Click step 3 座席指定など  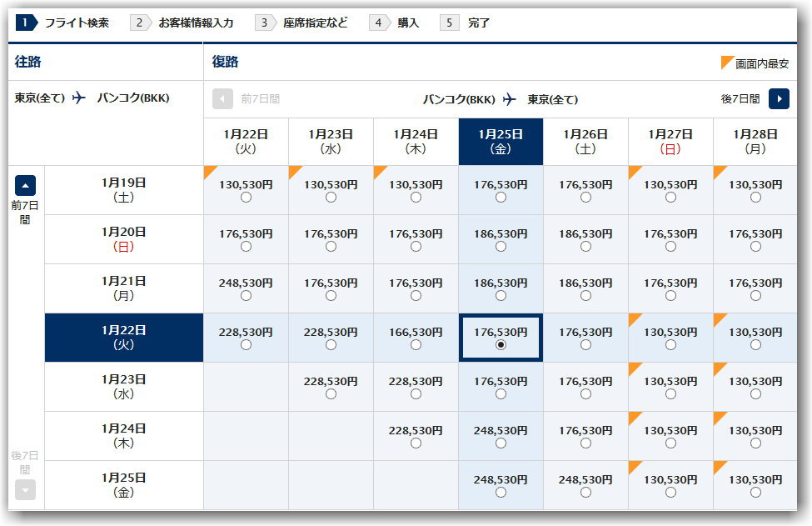[301, 23]
